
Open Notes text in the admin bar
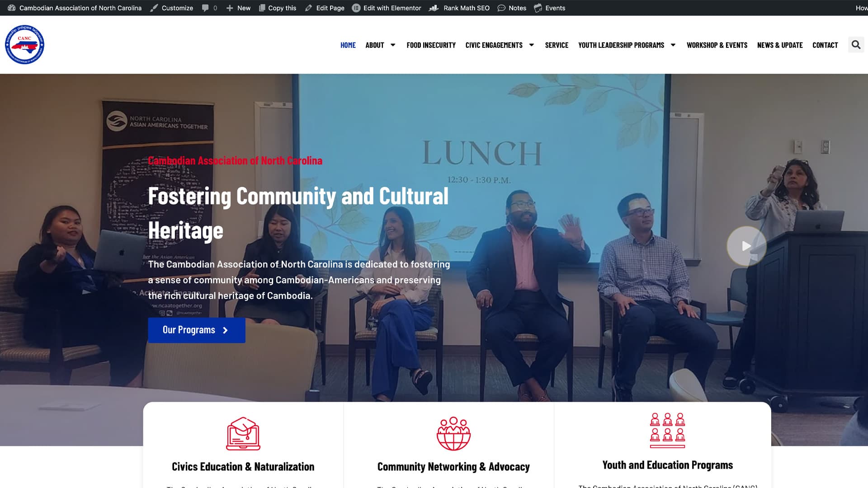coord(517,8)
